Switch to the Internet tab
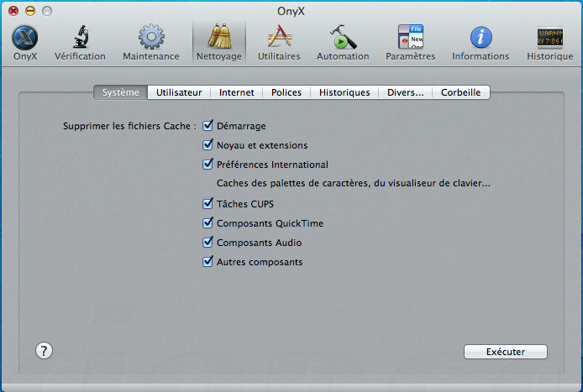 click(236, 92)
